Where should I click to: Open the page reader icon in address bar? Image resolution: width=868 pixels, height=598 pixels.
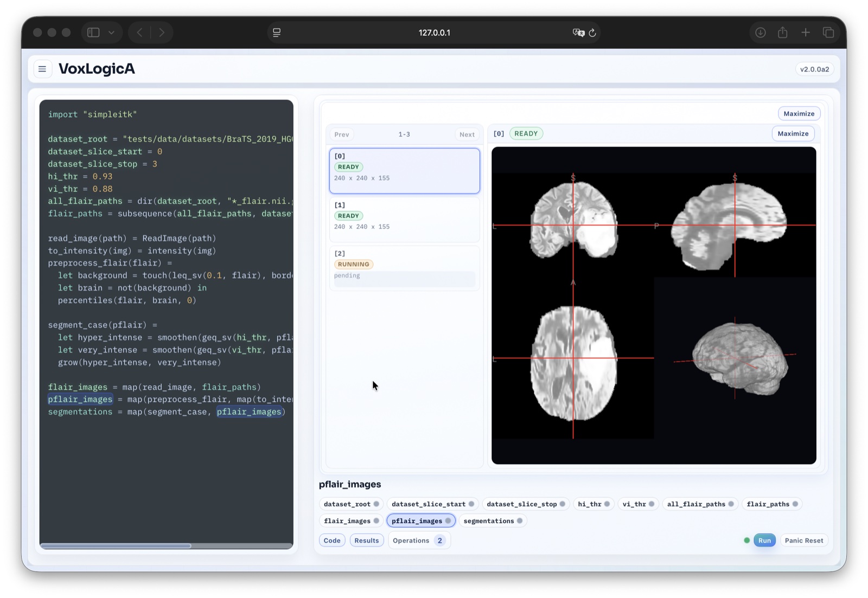pos(277,33)
